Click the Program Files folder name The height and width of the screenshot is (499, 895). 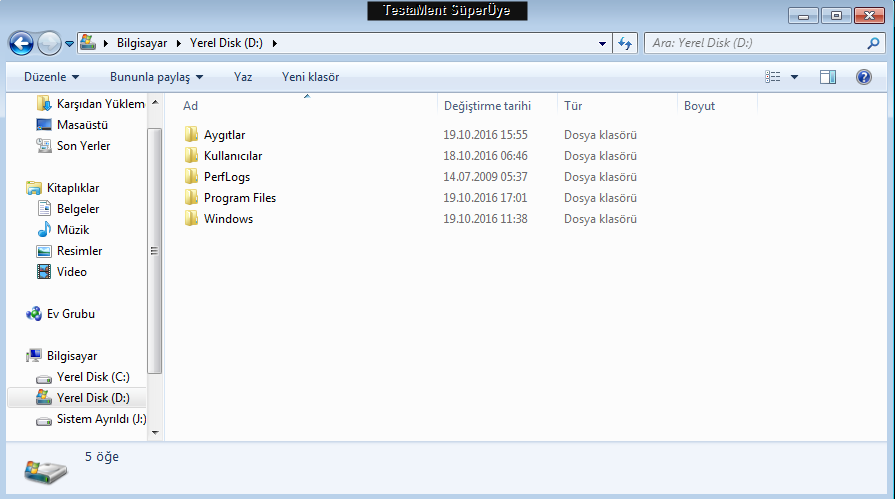240,198
